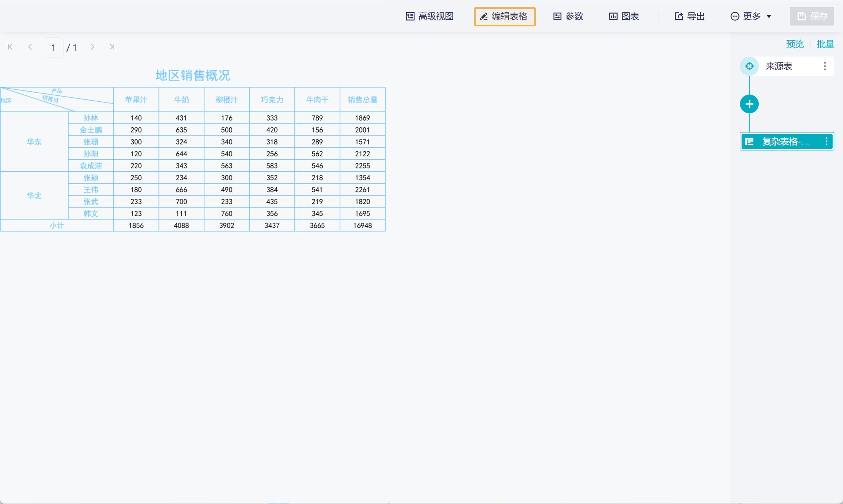Screen dimensions: 843x504
Task: Go to the next page arrow
Action: [x=92, y=47]
